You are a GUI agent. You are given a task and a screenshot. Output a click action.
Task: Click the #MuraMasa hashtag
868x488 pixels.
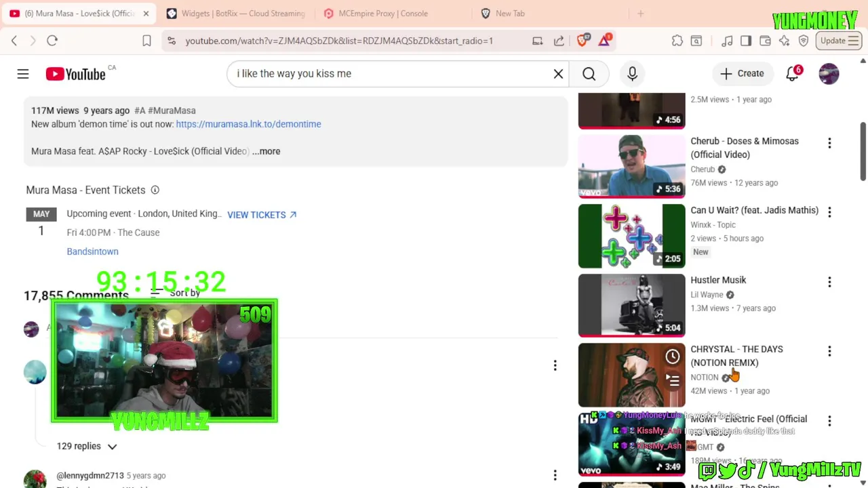(x=172, y=110)
